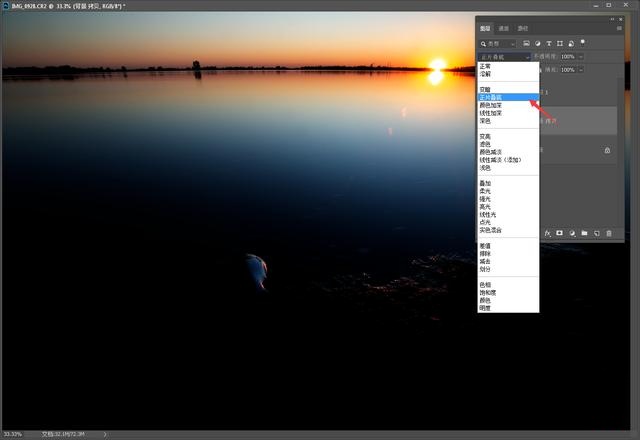
Task: Toggle the smart object filter icon
Action: coord(571,43)
